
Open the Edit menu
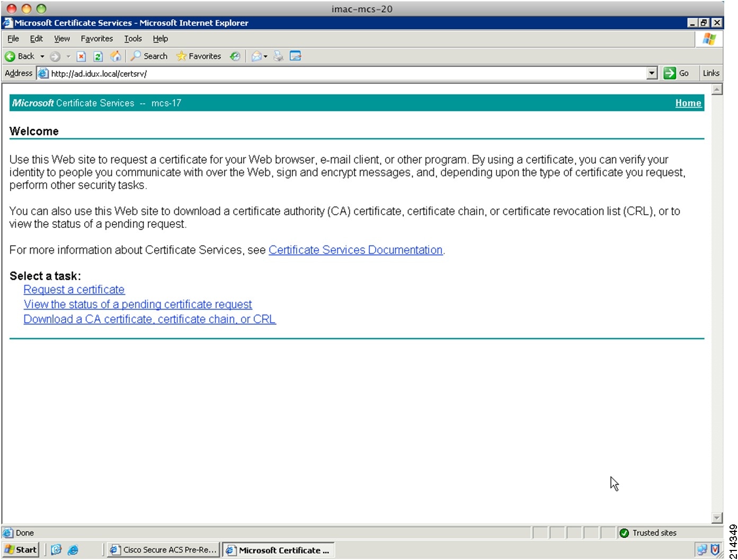click(36, 39)
